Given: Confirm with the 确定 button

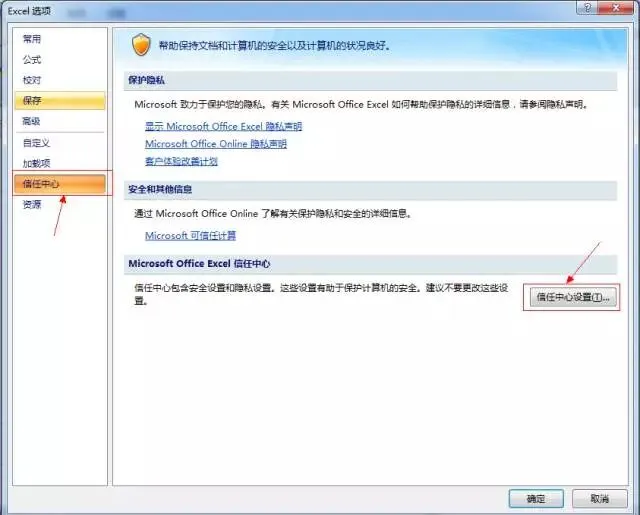Looking at the screenshot, I should point(536,499).
